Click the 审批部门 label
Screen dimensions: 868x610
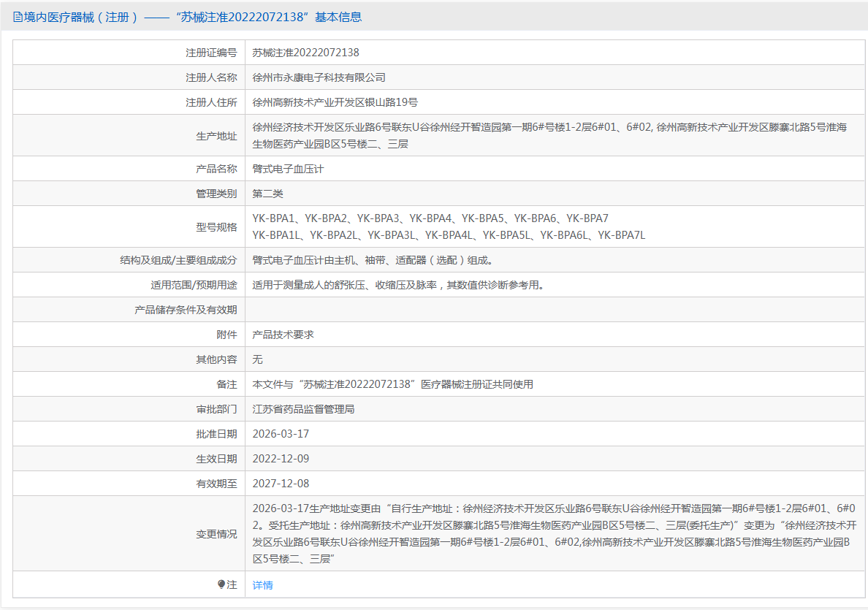pos(216,410)
